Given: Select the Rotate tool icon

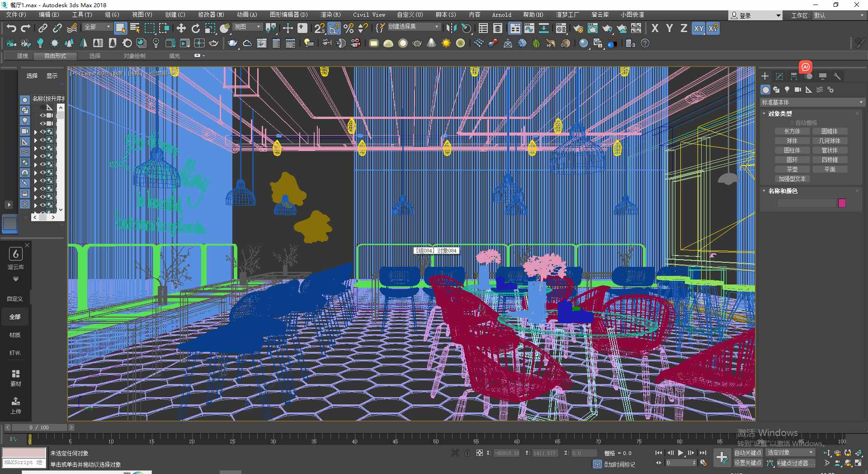Looking at the screenshot, I should 195,28.
